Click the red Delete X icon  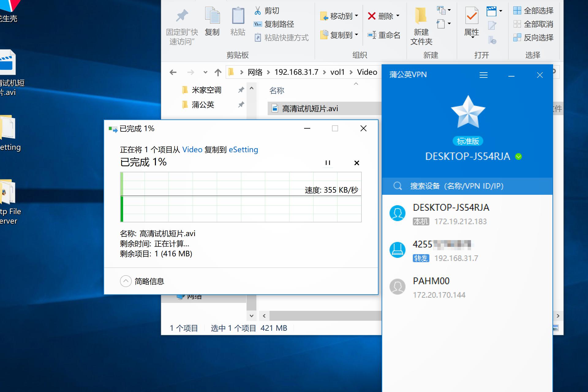pos(371,16)
